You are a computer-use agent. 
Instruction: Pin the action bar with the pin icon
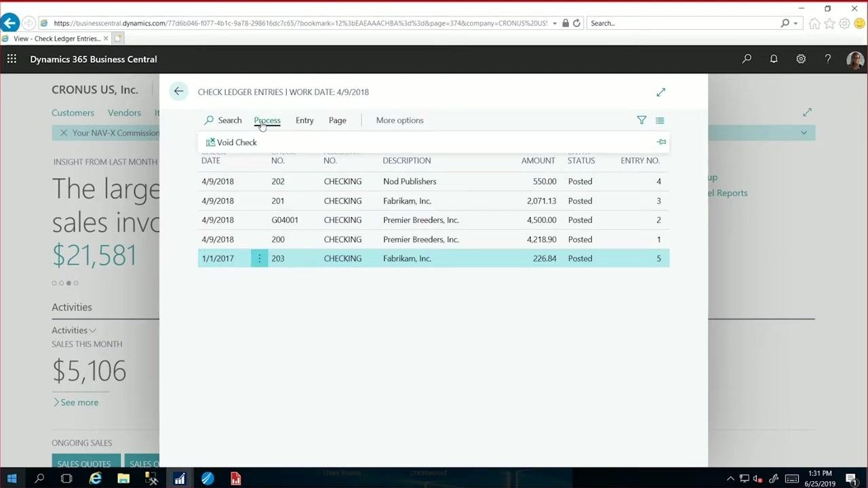coord(661,142)
